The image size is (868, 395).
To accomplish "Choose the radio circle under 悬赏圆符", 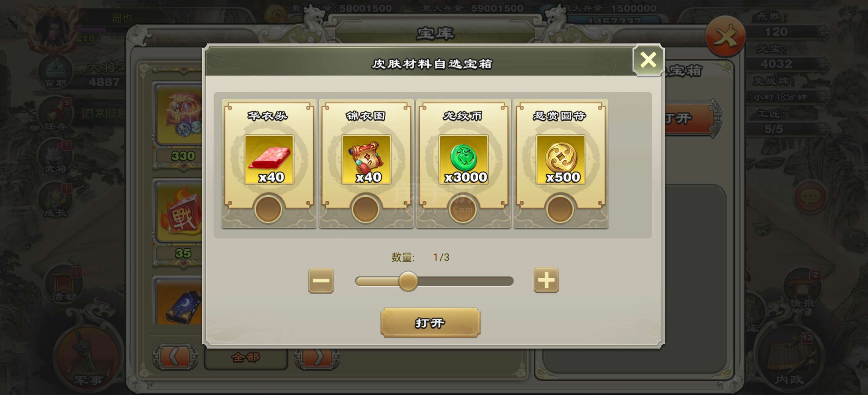I will 560,209.
